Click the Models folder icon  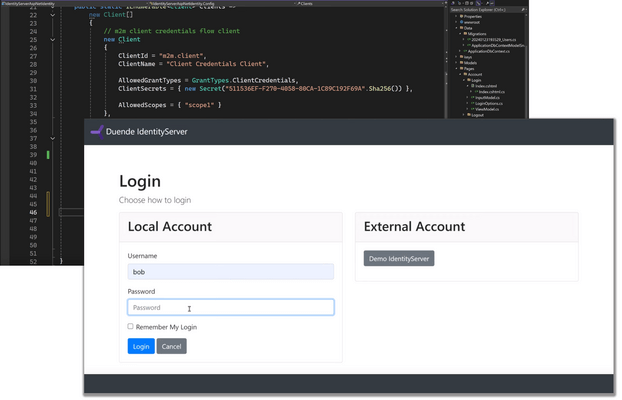[461, 63]
